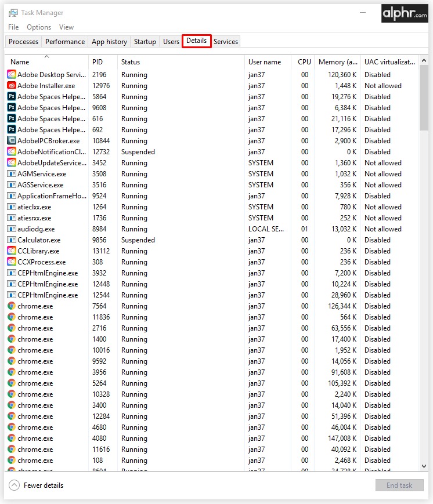This screenshot has height=504, width=433.
Task: Select chrome.exe row with PID 5264
Action: point(212,383)
